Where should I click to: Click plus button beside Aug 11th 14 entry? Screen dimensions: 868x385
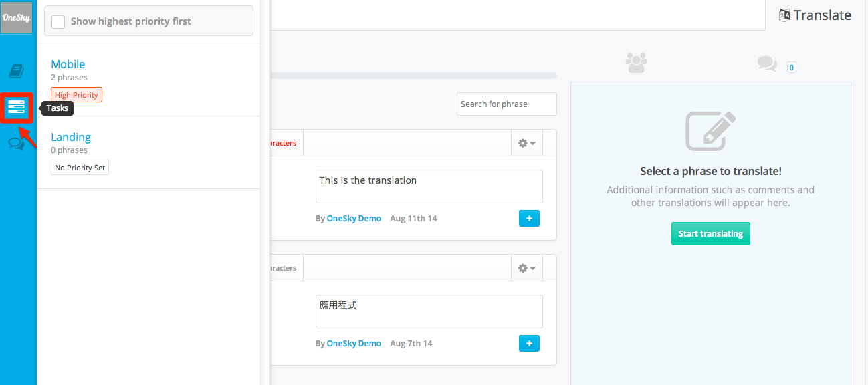(x=529, y=219)
